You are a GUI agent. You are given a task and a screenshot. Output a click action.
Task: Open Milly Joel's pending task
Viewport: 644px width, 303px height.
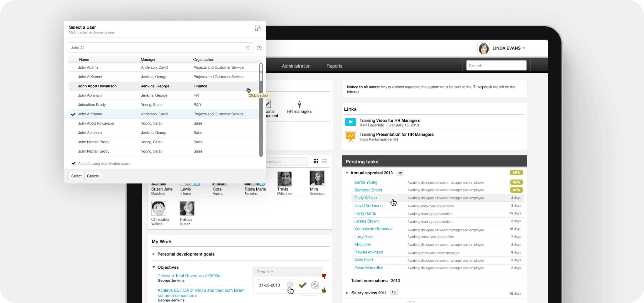362,244
